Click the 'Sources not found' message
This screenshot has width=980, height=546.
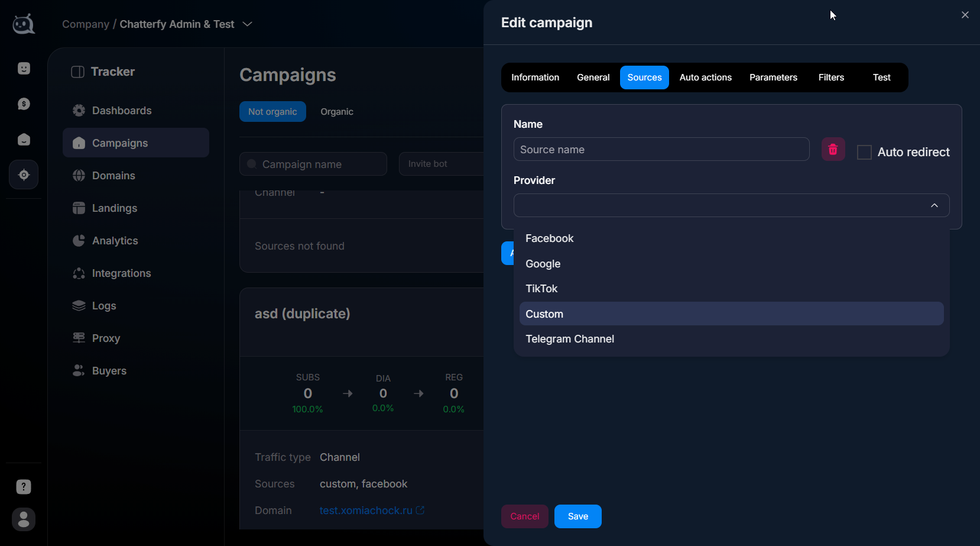299,246
